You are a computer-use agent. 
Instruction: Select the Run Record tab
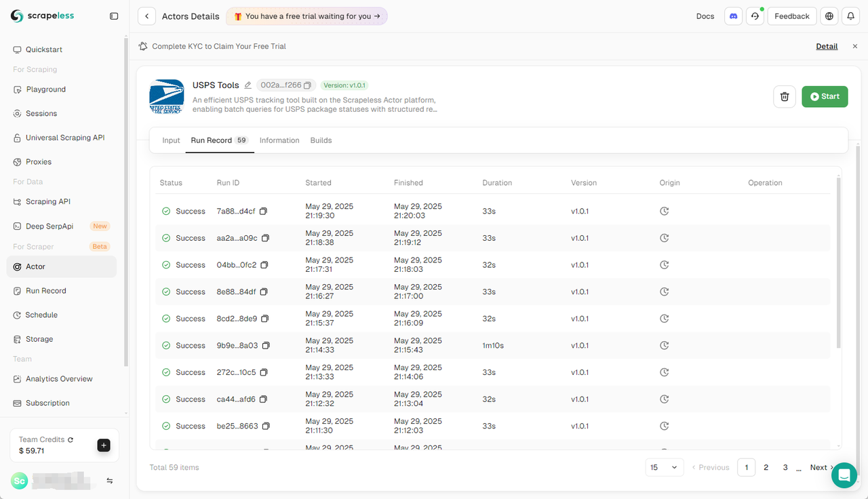click(220, 140)
